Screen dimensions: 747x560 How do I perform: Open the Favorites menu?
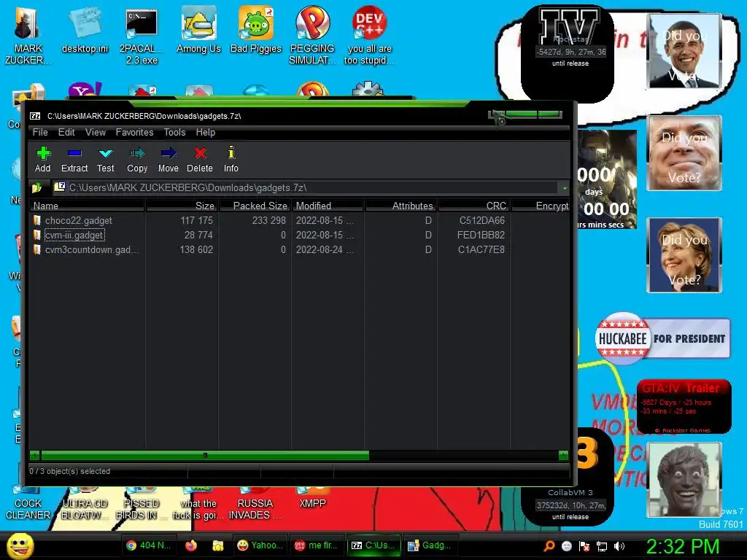[x=134, y=133]
